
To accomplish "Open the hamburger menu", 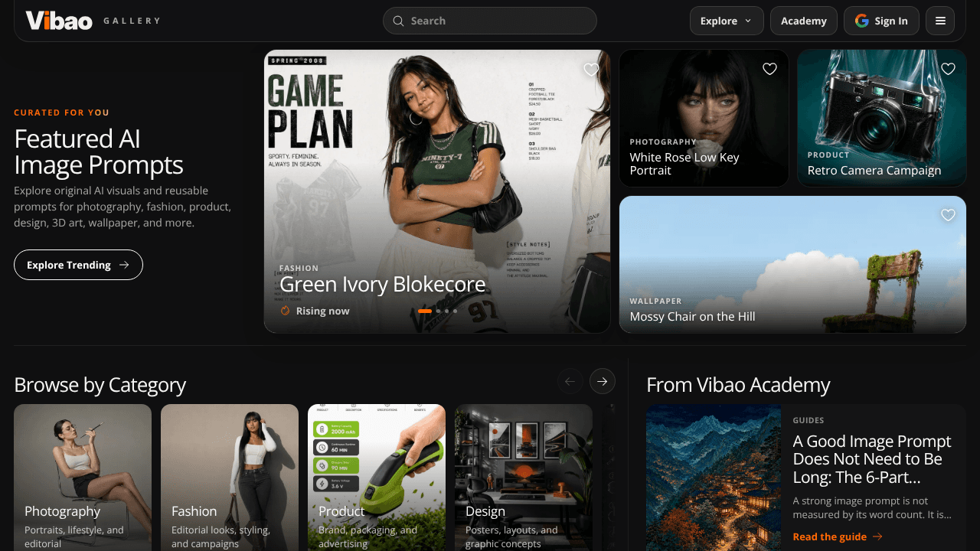I will (x=940, y=21).
